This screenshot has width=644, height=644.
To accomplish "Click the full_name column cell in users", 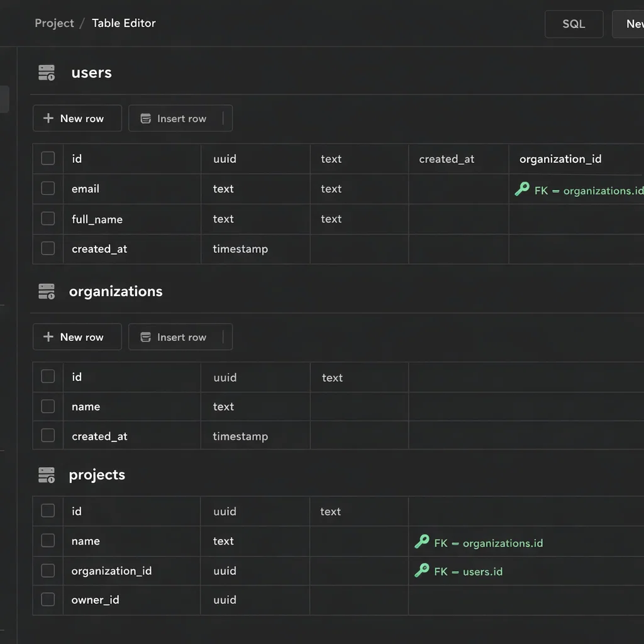I will click(x=97, y=219).
